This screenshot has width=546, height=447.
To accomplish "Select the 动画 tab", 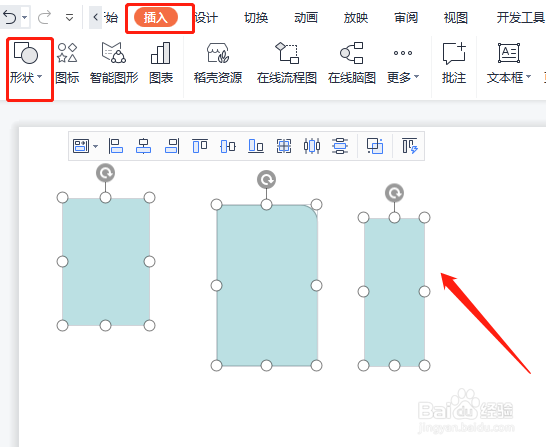I will tap(306, 17).
